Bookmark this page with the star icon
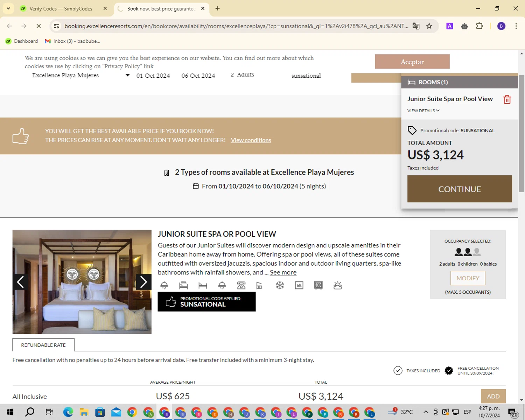 [x=429, y=26]
